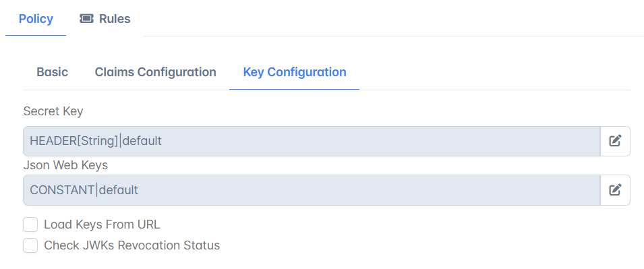The image size is (644, 269).
Task: Select the Key Configuration sub-tab
Action: (x=295, y=72)
